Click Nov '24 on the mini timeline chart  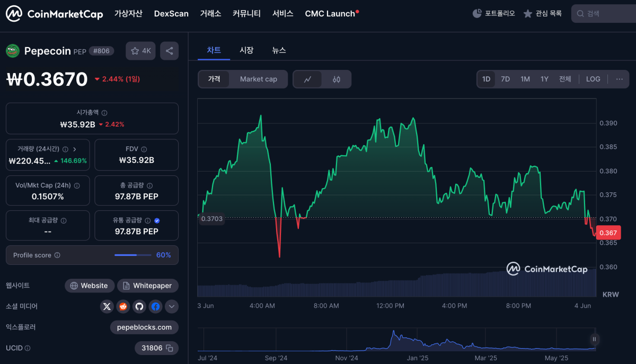tap(347, 358)
